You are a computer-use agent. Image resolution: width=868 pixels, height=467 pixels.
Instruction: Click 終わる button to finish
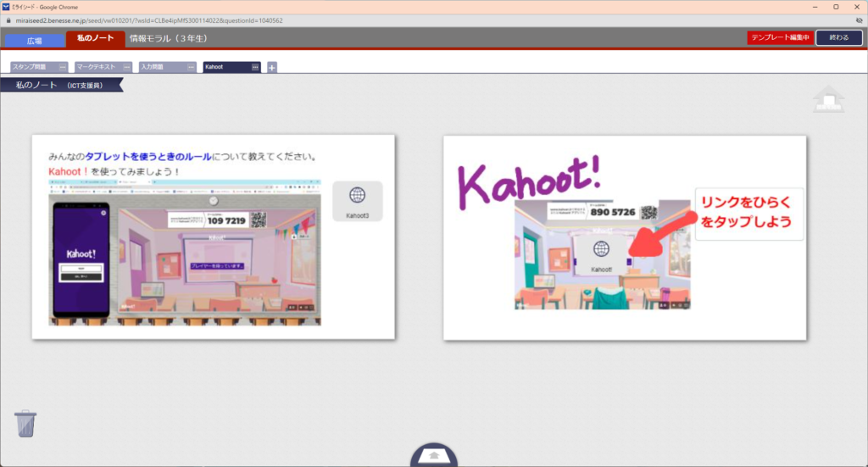click(x=838, y=37)
